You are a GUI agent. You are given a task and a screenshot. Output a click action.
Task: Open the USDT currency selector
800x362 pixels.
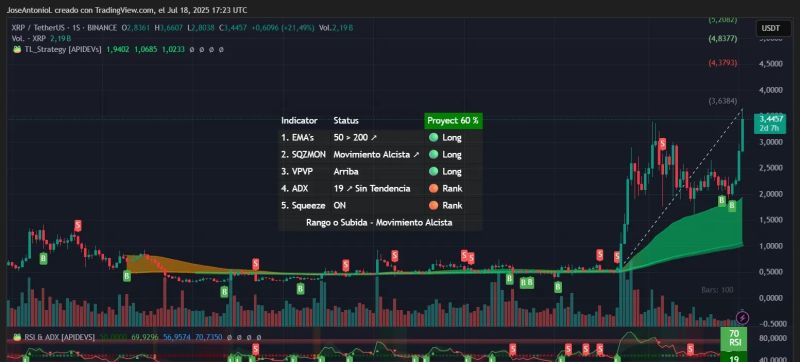tap(773, 29)
